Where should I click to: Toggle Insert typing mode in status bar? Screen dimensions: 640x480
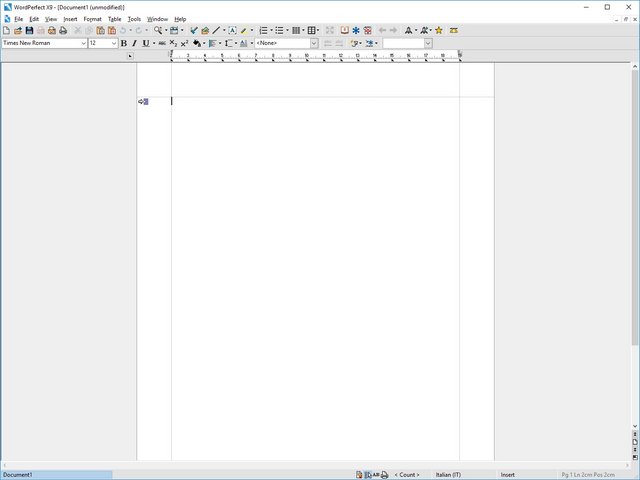tap(508, 475)
